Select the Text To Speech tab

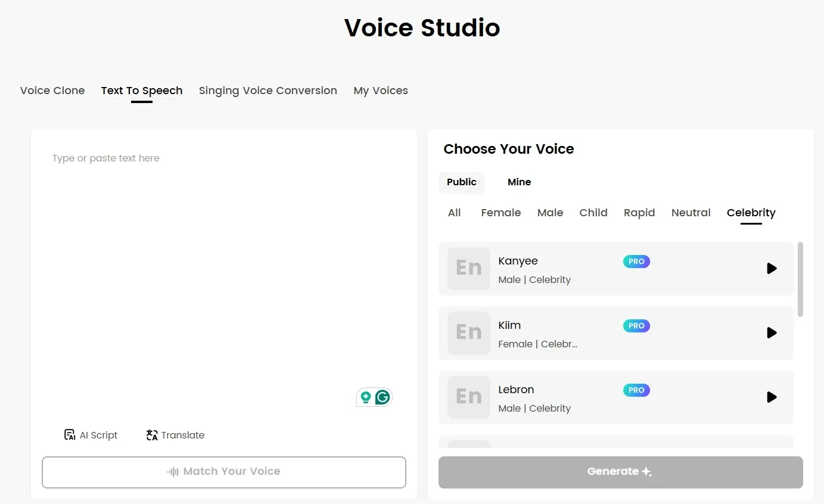pos(142,91)
